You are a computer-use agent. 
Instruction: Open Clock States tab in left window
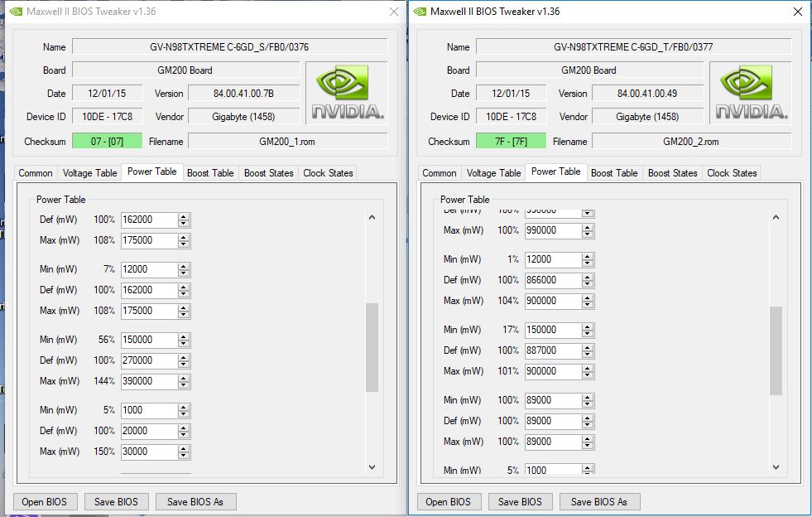(328, 173)
